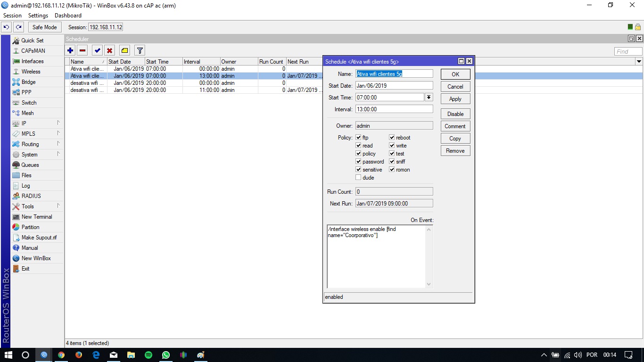Viewport: 644px width, 362px height.
Task: Open Queues menu
Action: 37,165
